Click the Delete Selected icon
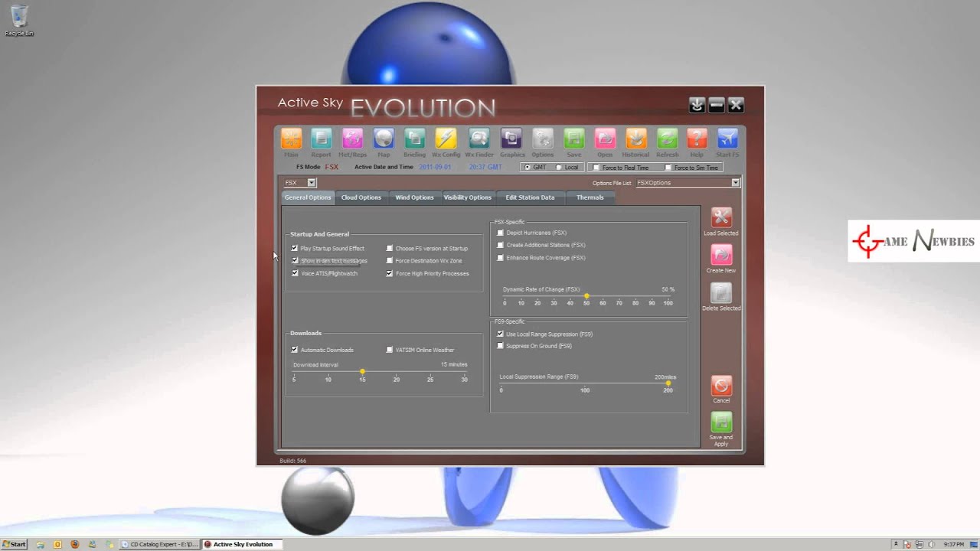980x551 pixels. point(721,293)
